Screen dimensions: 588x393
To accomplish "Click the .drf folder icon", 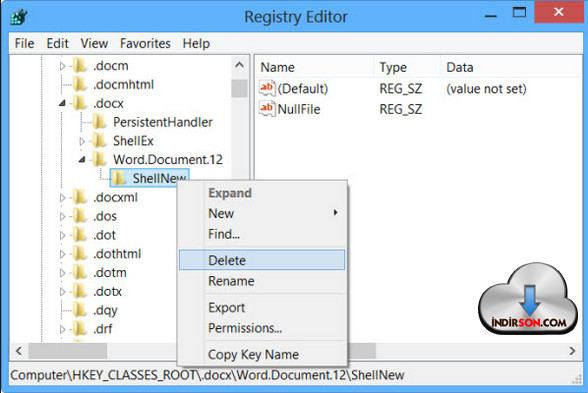I will (x=80, y=329).
